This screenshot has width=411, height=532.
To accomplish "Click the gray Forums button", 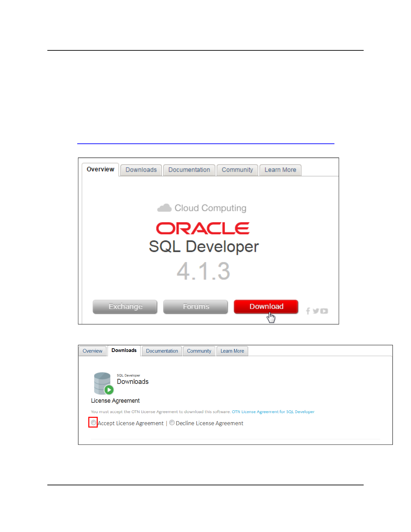I will click(x=195, y=307).
